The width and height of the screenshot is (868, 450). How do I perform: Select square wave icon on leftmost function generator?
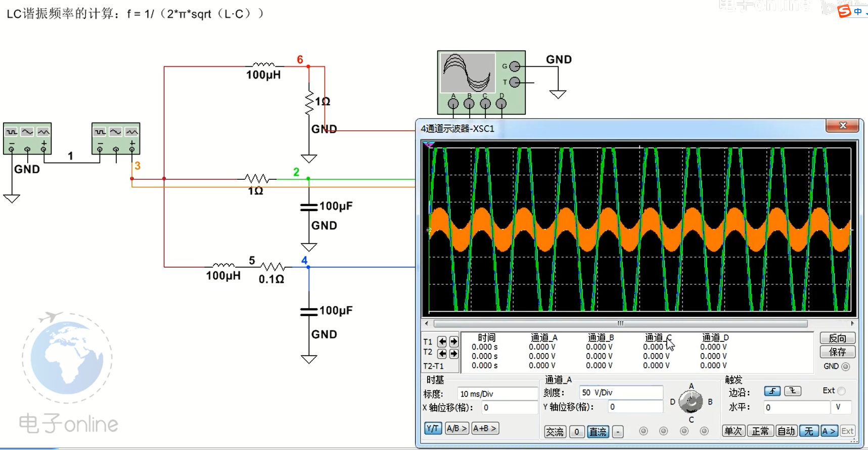[x=11, y=132]
